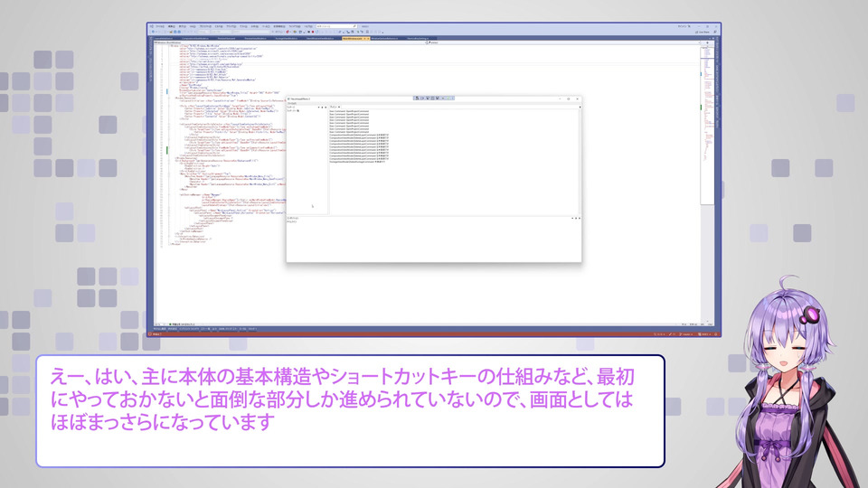
Task: Maximize the NicoVisualEffects window
Action: [x=569, y=99]
